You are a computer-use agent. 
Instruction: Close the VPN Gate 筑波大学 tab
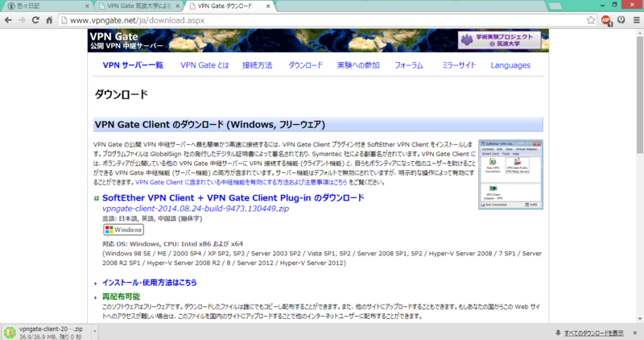[x=178, y=6]
